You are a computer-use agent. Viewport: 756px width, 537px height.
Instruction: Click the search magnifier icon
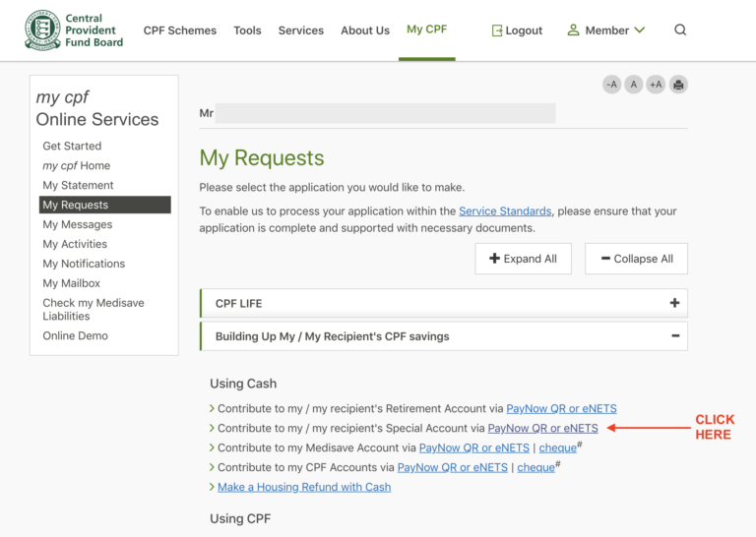pyautogui.click(x=680, y=30)
